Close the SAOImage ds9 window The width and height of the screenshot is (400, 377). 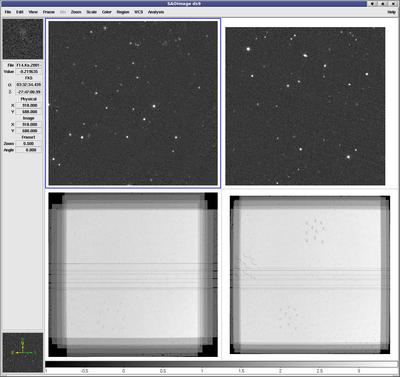(x=393, y=4)
